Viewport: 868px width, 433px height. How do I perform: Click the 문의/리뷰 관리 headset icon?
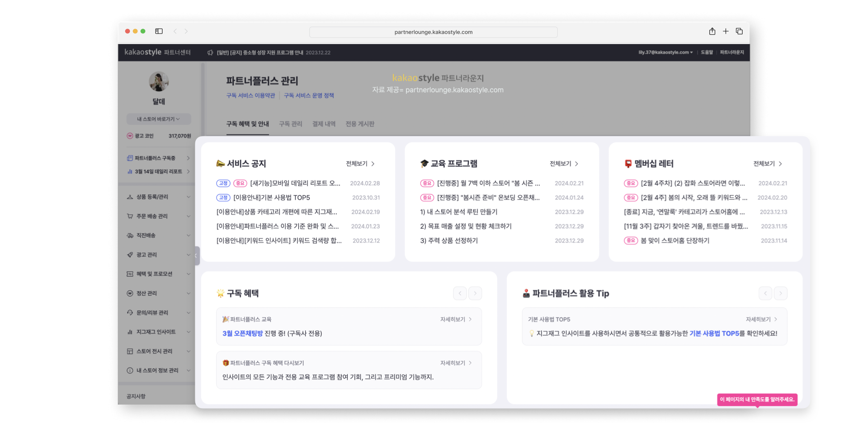(x=130, y=313)
